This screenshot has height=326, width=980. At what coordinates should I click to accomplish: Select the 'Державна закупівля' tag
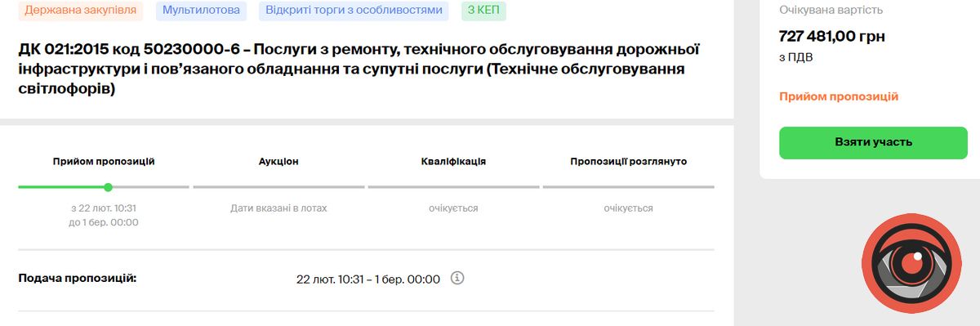[81, 11]
